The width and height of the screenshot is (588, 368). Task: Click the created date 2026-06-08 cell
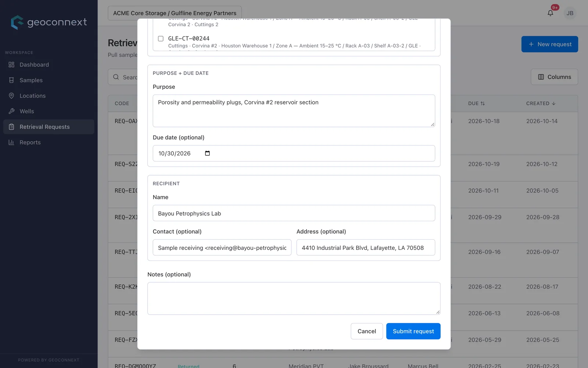(543, 313)
